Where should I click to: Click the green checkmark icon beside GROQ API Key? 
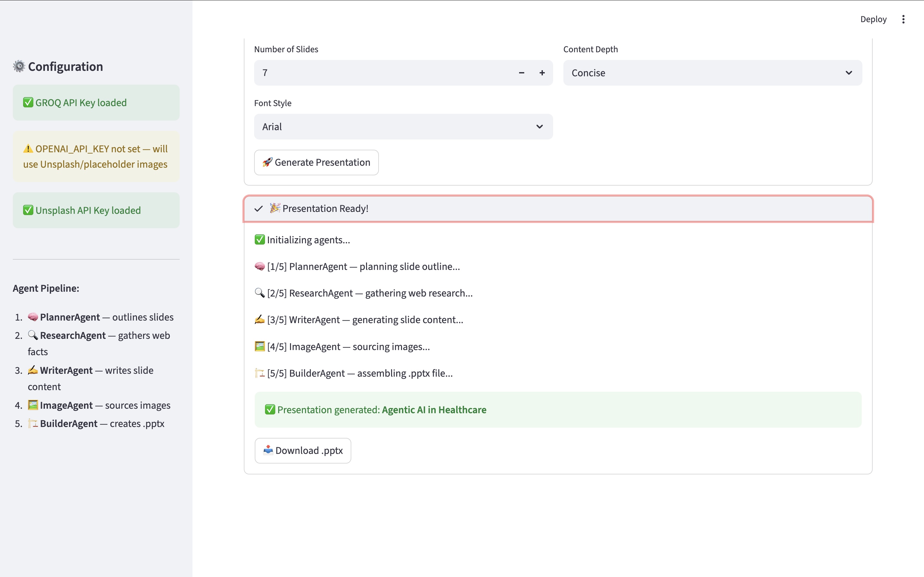pyautogui.click(x=28, y=103)
